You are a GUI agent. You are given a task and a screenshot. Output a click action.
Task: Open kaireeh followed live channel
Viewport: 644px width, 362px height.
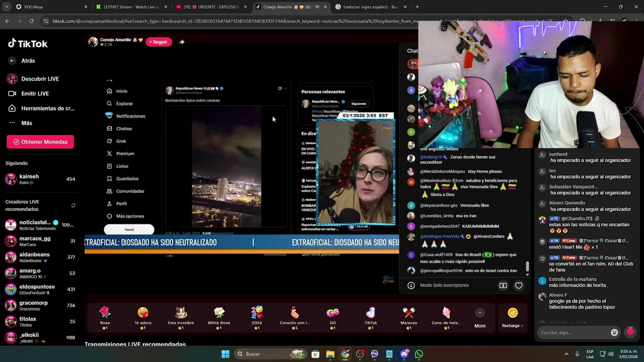click(40, 179)
